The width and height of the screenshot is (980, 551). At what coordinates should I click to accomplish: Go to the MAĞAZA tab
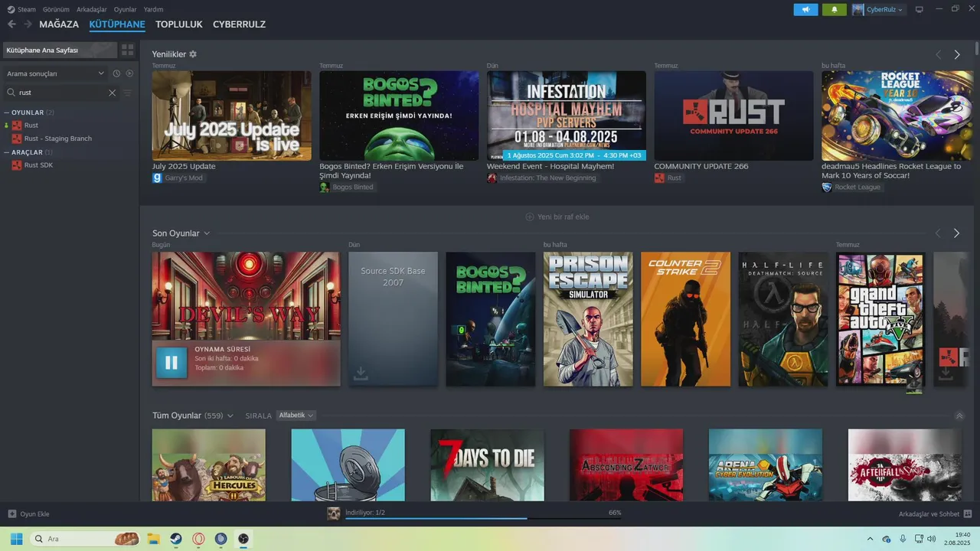[x=59, y=24]
